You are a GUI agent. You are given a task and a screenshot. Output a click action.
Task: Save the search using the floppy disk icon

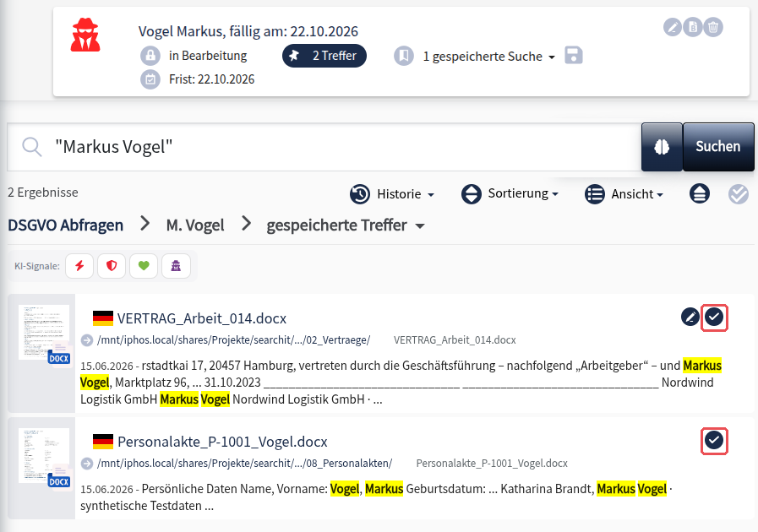coord(573,55)
